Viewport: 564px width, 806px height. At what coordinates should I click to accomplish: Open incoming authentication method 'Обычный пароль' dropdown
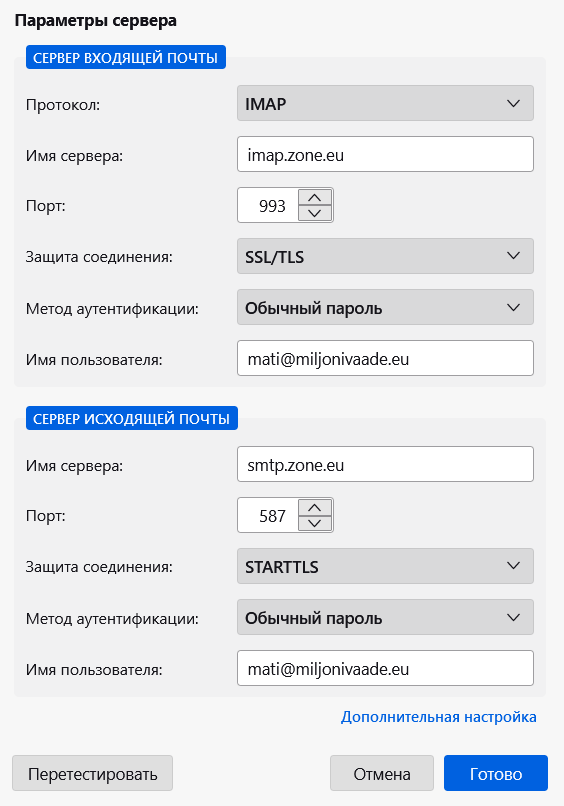tap(385, 307)
